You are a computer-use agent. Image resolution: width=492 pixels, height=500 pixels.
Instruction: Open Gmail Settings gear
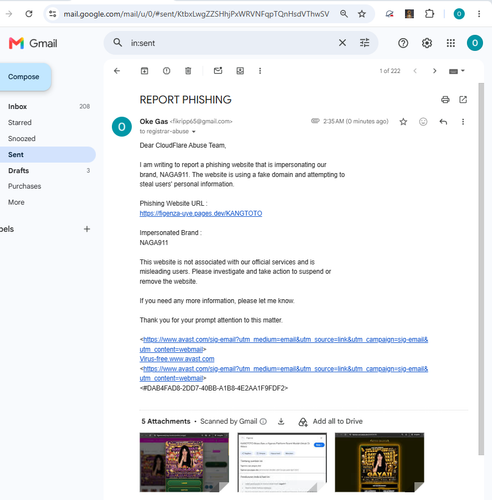pyautogui.click(x=427, y=43)
